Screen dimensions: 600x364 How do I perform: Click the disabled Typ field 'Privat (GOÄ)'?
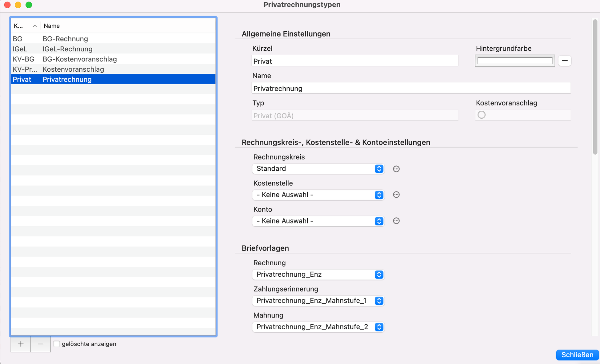(355, 115)
